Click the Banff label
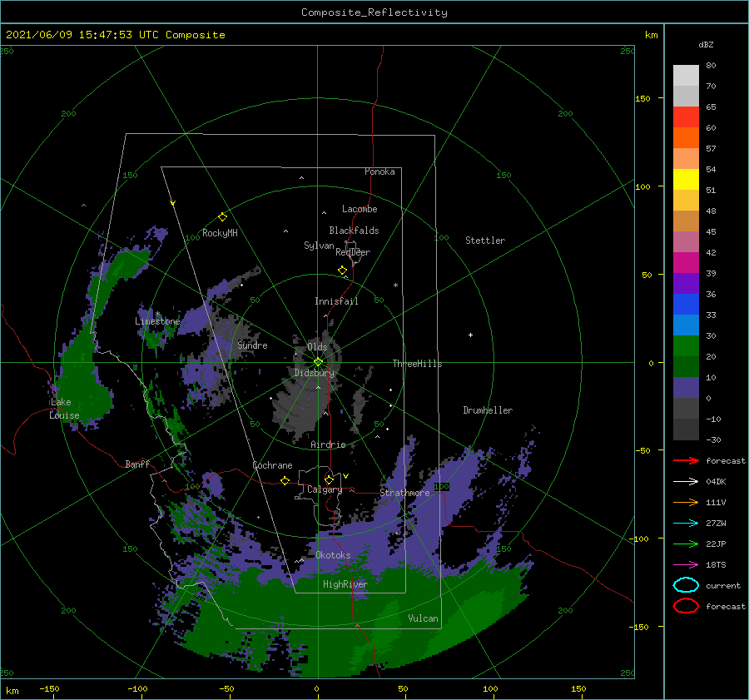This screenshot has height=700, width=749. [137, 464]
